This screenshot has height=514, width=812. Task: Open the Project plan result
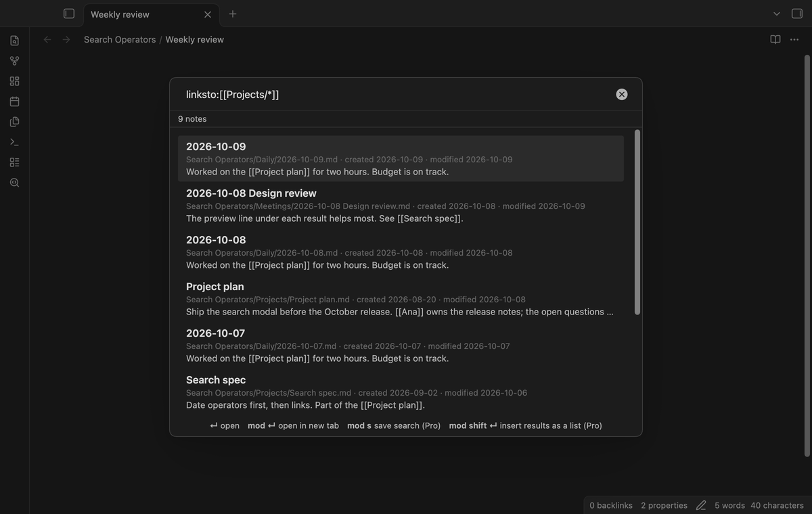tap(401, 298)
